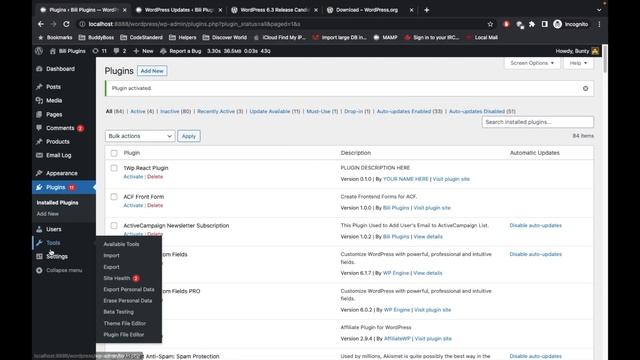The image size is (640, 360).
Task: Switch to WordPress 6.3 Release Candidate tab
Action: (274, 10)
